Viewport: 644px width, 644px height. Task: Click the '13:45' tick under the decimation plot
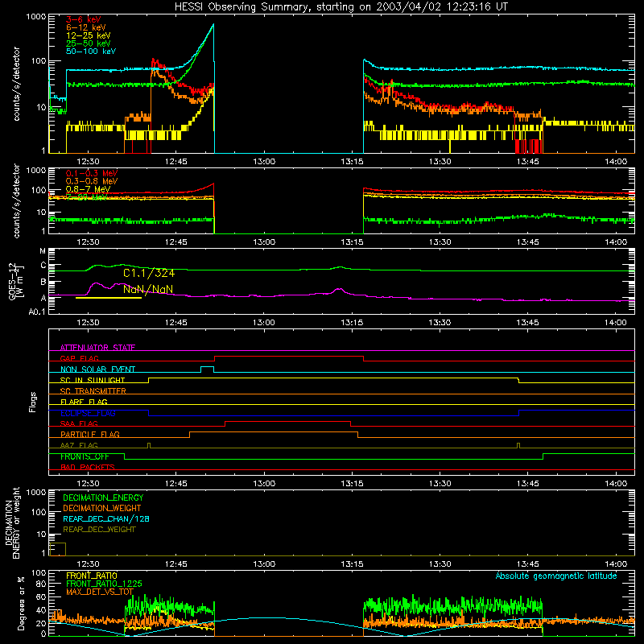527,564
